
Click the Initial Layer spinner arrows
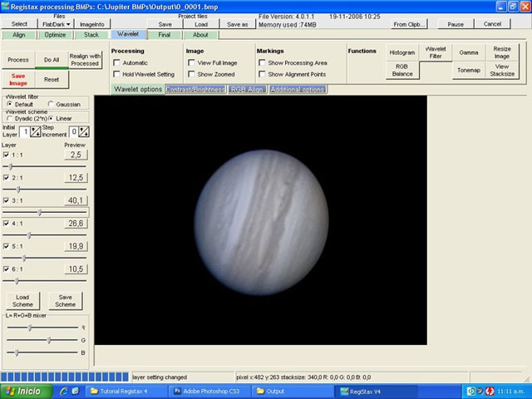(36, 131)
